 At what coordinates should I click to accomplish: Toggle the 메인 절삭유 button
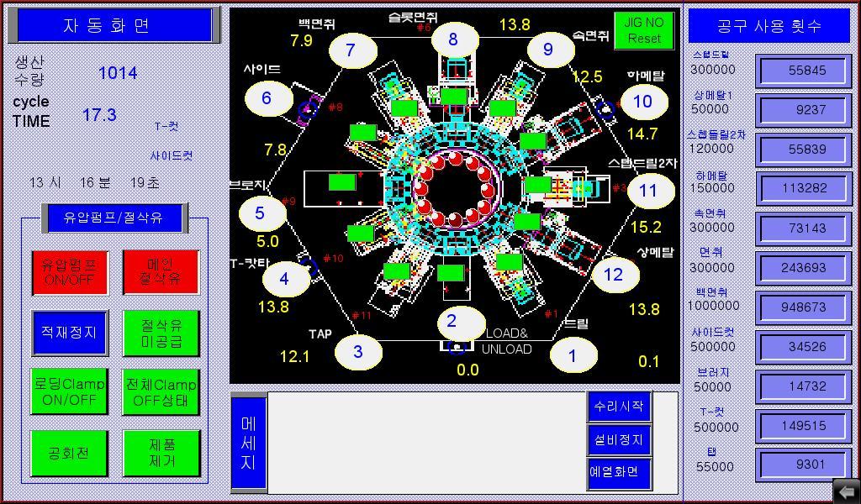[x=161, y=272]
